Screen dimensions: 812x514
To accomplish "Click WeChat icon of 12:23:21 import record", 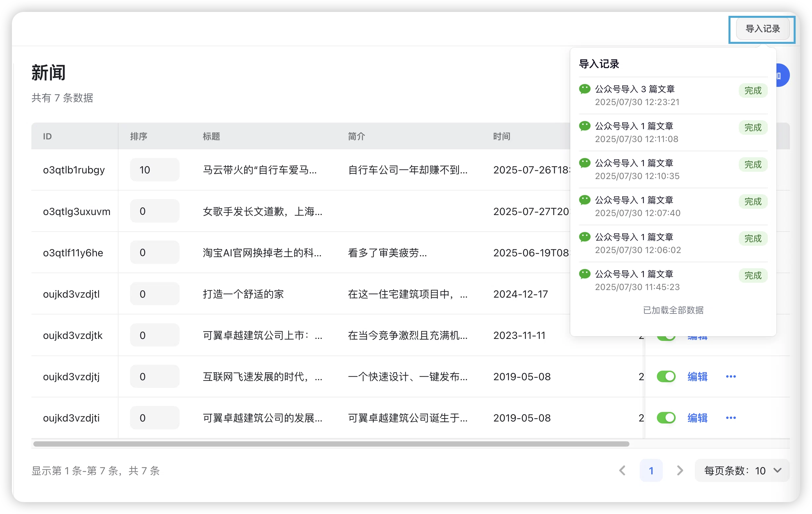I will click(x=585, y=89).
